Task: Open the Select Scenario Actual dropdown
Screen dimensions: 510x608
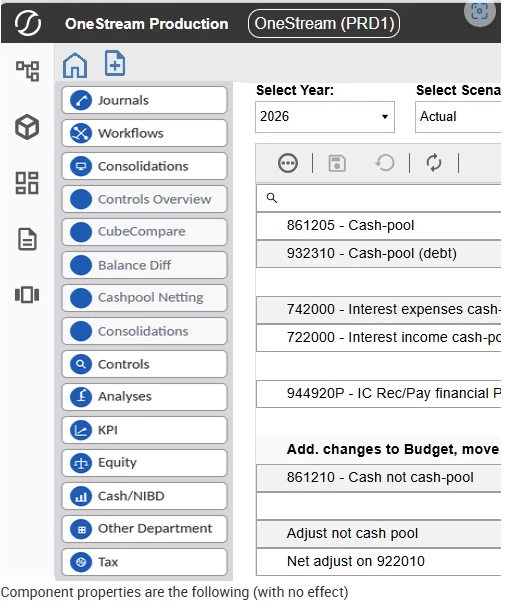Action: (458, 117)
